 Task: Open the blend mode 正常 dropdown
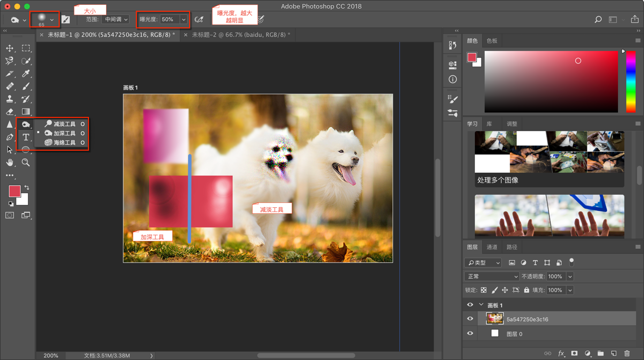tap(492, 276)
